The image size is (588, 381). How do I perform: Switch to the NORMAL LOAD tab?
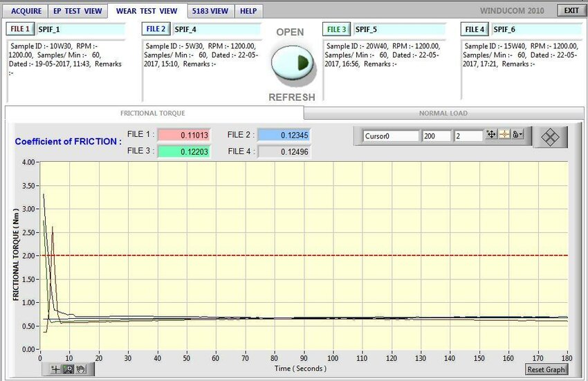(x=443, y=113)
